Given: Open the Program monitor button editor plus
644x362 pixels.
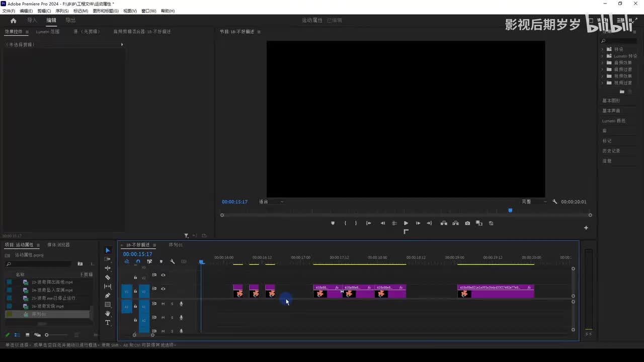Looking at the screenshot, I should coord(586,228).
